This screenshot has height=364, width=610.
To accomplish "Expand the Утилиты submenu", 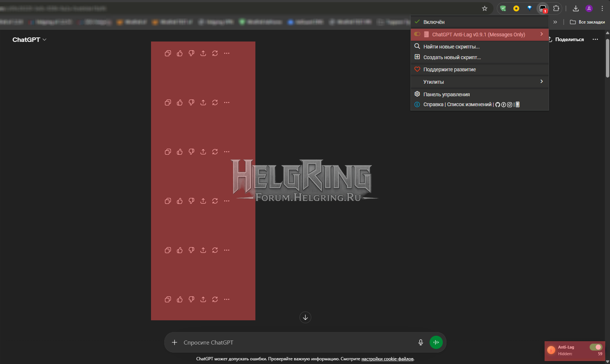I will pyautogui.click(x=480, y=82).
